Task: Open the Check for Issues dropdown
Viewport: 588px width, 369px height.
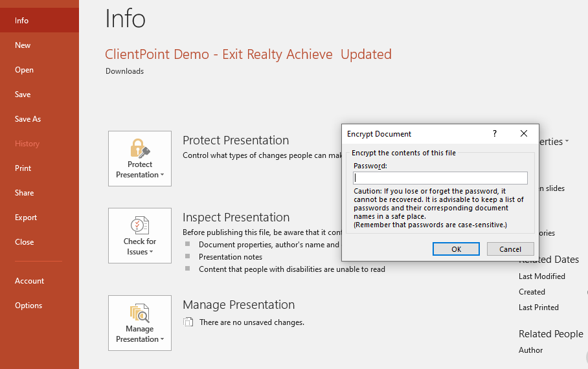Action: point(140,236)
